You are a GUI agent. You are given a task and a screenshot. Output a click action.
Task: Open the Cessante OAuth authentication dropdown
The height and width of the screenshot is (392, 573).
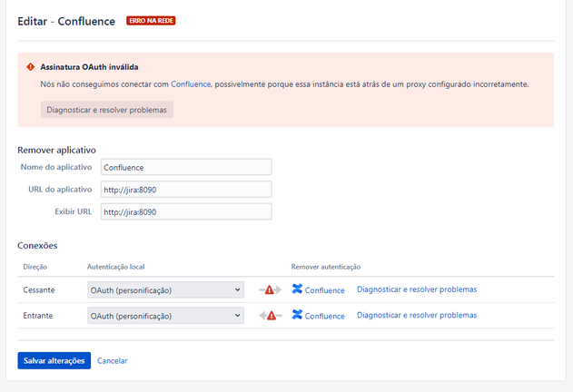click(165, 290)
